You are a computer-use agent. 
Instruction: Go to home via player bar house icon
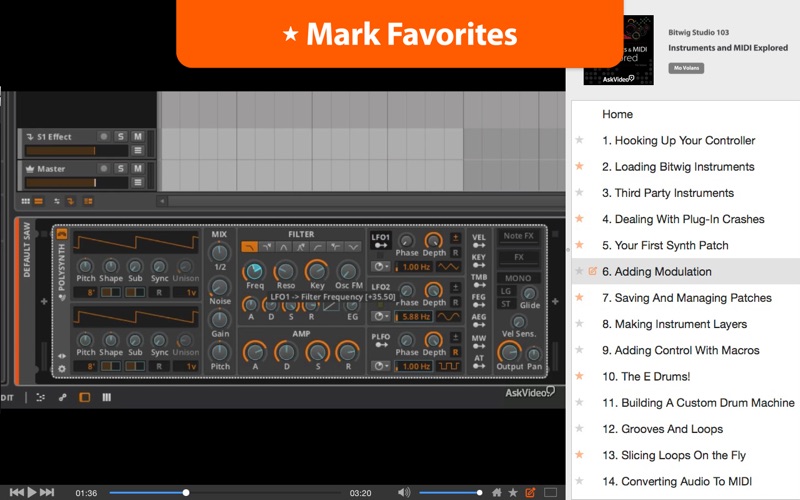(496, 492)
